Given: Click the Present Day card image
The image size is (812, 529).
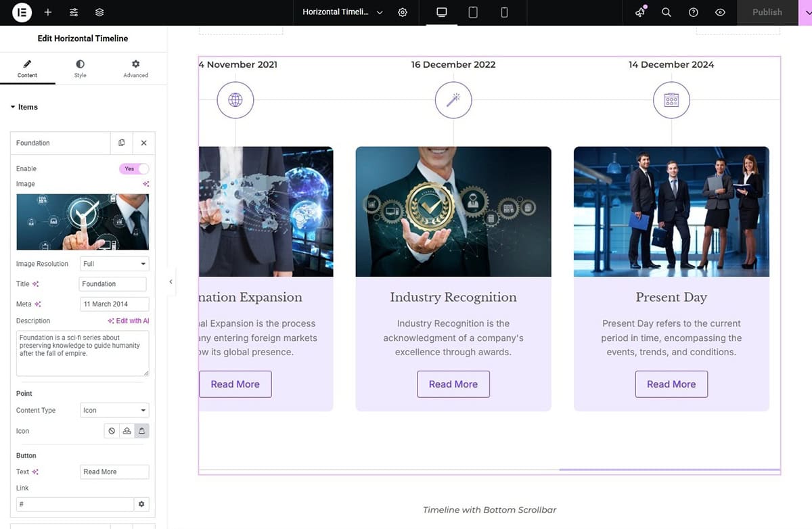Looking at the screenshot, I should point(671,212).
